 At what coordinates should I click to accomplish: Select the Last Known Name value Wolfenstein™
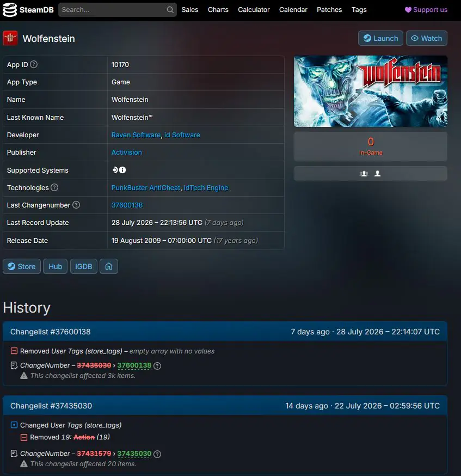pos(132,117)
